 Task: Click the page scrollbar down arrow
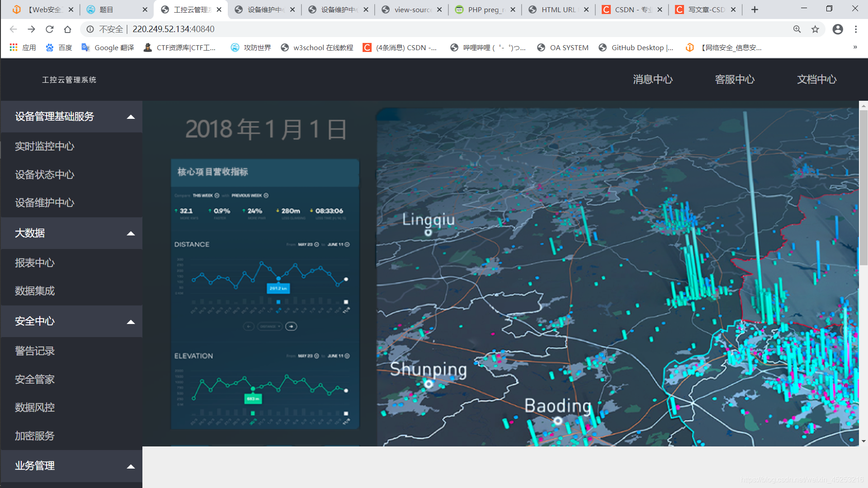click(863, 441)
